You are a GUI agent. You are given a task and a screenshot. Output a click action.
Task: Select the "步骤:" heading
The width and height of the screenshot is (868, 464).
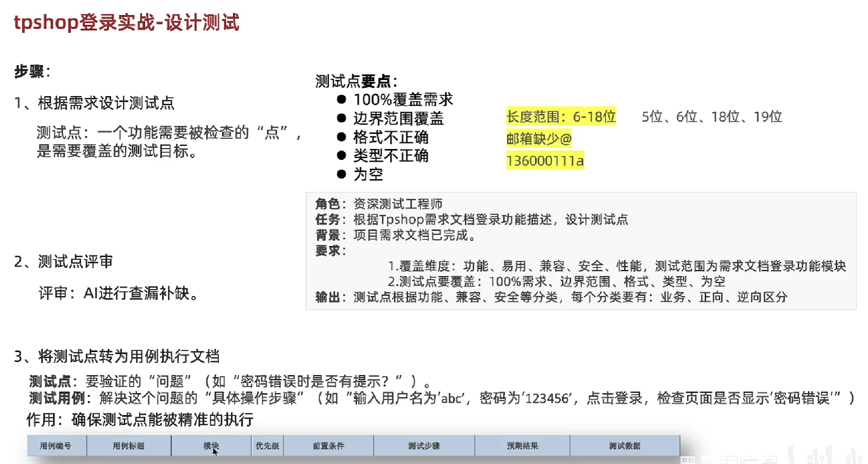click(32, 71)
